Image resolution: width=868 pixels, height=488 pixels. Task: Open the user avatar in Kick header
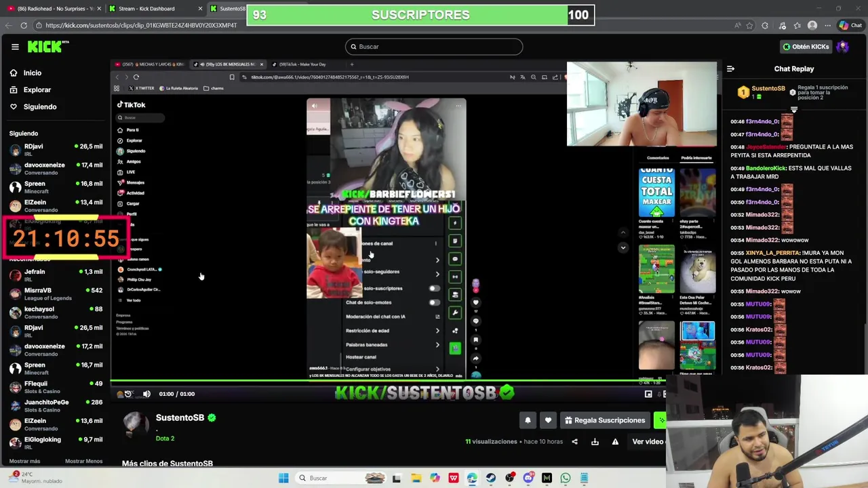(843, 47)
